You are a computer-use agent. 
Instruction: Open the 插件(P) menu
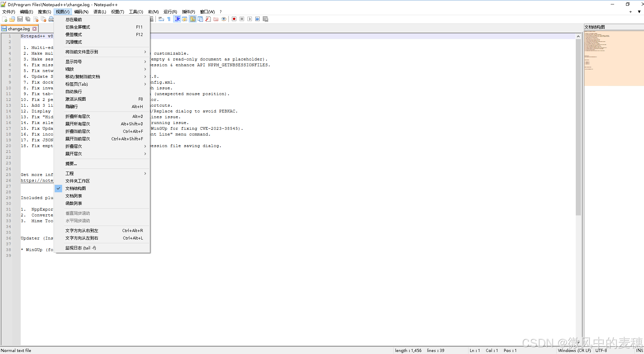(188, 12)
